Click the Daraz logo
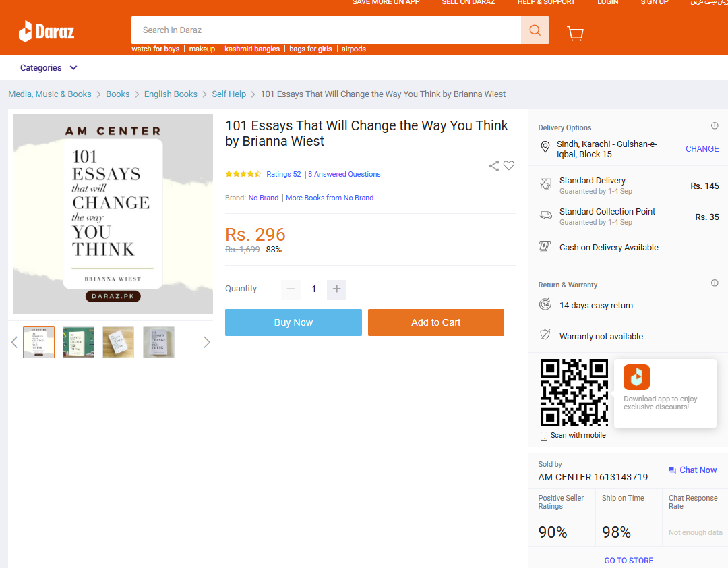Image resolution: width=728 pixels, height=568 pixels. point(47,32)
